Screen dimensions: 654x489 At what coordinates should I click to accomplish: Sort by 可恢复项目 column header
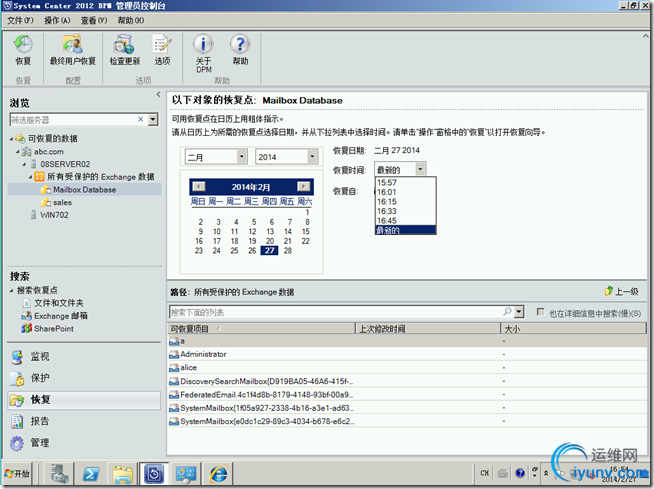pos(262,329)
